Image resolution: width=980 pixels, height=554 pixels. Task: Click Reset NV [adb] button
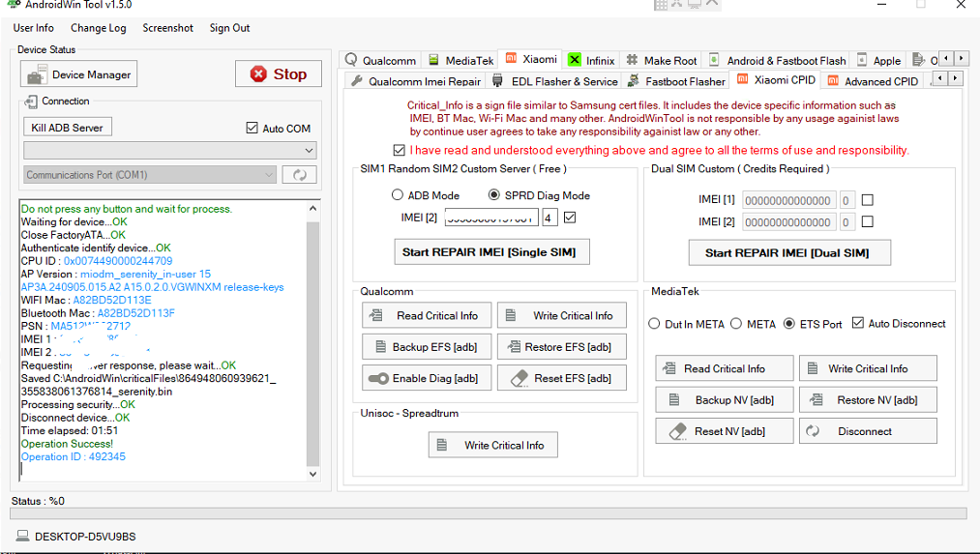point(725,431)
